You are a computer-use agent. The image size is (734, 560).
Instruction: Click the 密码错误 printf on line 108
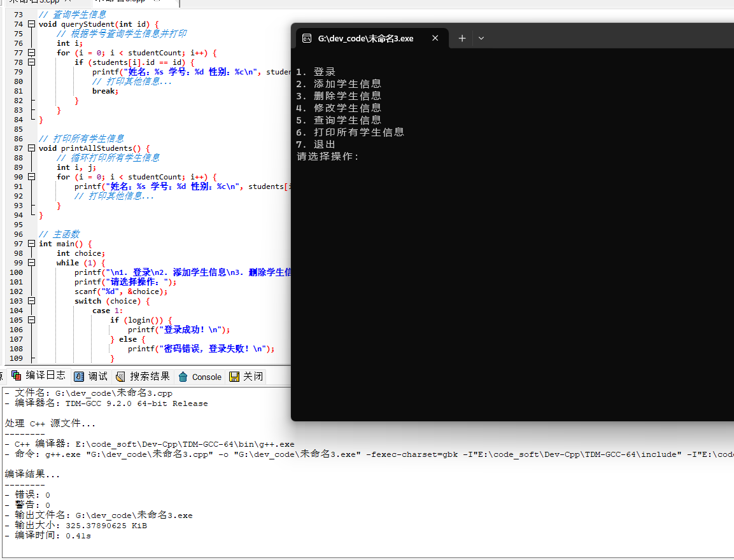click(x=201, y=349)
